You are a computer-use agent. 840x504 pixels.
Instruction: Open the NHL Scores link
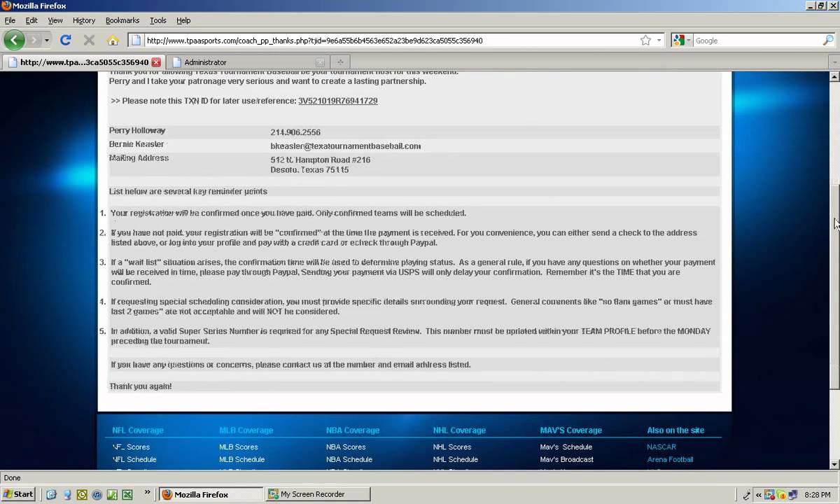click(453, 447)
